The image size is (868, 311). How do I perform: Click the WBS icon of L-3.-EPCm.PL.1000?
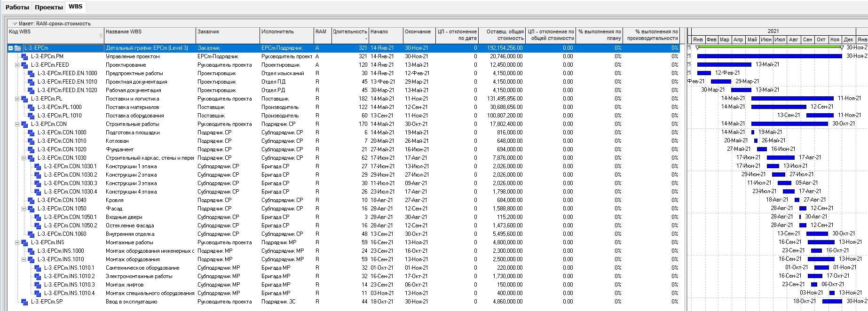pyautogui.click(x=31, y=107)
